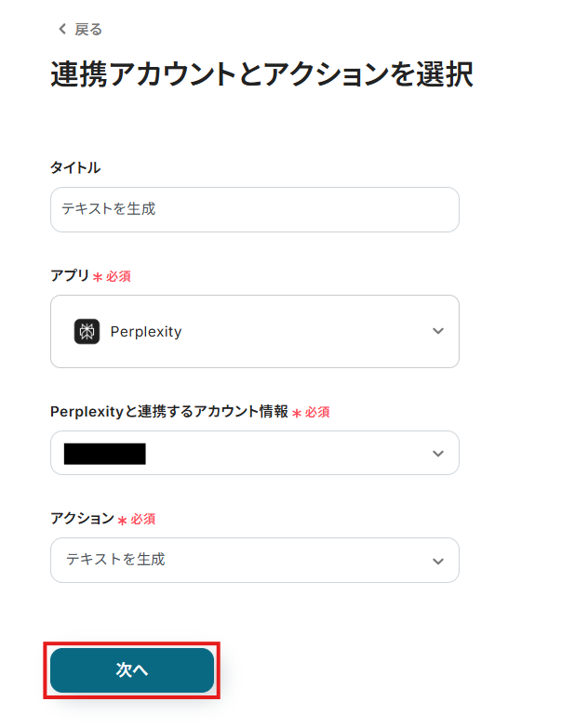Click 必須 marker next to アクション
Screen dimensions: 575x728
point(142,519)
